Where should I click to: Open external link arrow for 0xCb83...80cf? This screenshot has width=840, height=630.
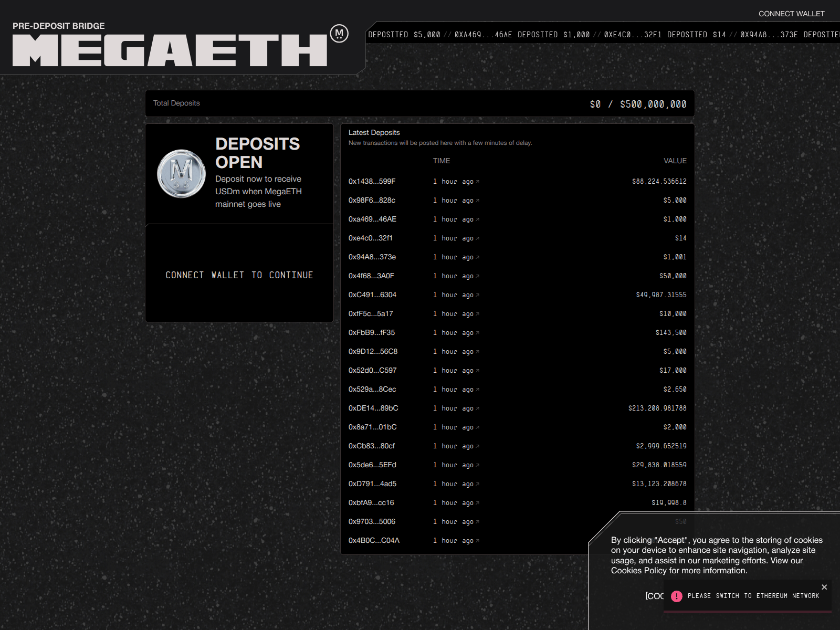coord(477,446)
